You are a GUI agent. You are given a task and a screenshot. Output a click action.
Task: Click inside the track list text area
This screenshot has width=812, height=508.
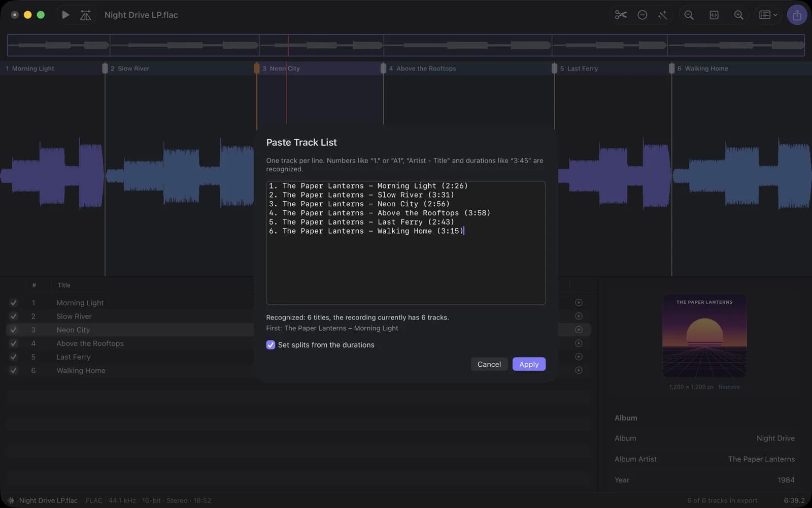click(x=405, y=243)
